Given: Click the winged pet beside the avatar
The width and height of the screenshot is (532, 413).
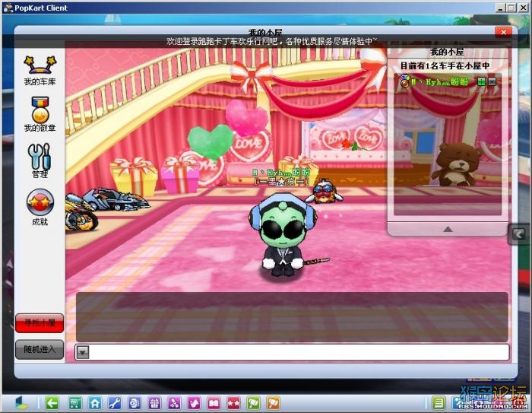Looking at the screenshot, I should (324, 192).
